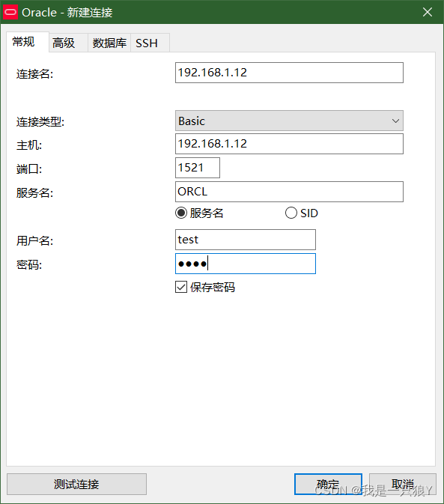Select the 服务名 radio button

181,213
